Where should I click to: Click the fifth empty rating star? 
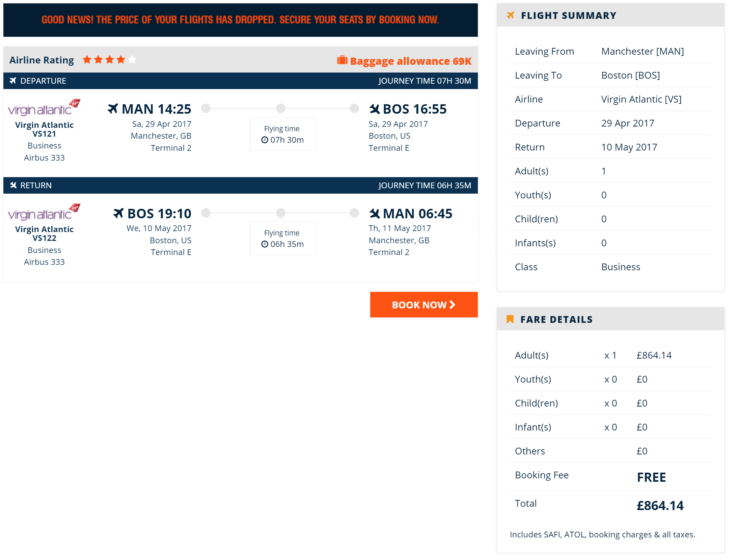click(132, 60)
